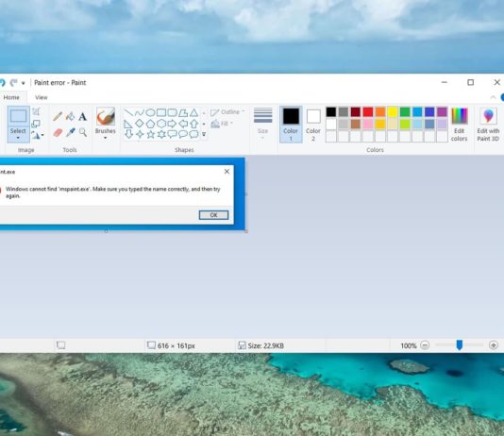
Task: Activate Color 2 background selector
Action: [x=313, y=125]
